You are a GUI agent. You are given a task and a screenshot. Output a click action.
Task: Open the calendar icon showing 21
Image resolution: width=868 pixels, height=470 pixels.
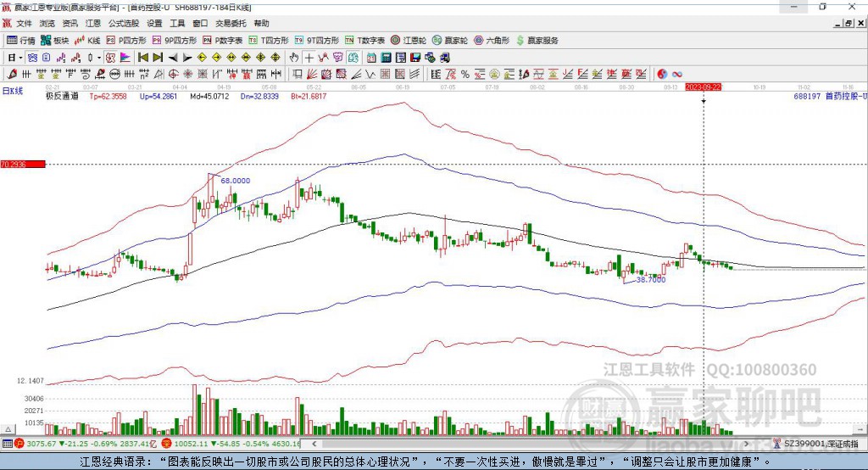pos(371,58)
